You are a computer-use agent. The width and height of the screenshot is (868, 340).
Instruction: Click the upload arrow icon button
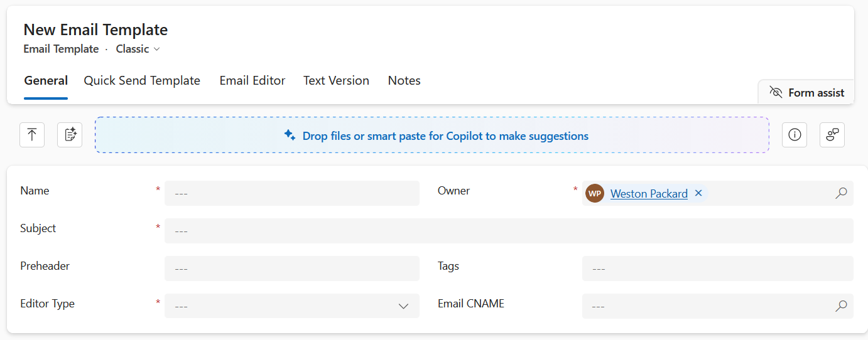click(x=32, y=135)
